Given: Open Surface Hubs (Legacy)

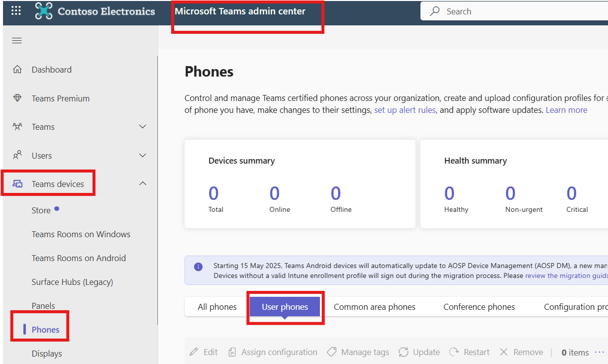Looking at the screenshot, I should 73,282.
